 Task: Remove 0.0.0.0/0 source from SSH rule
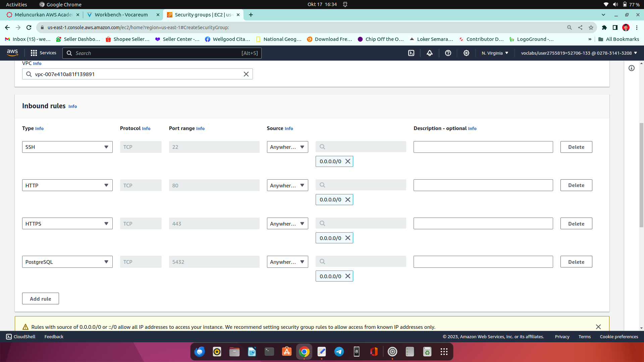pos(348,161)
